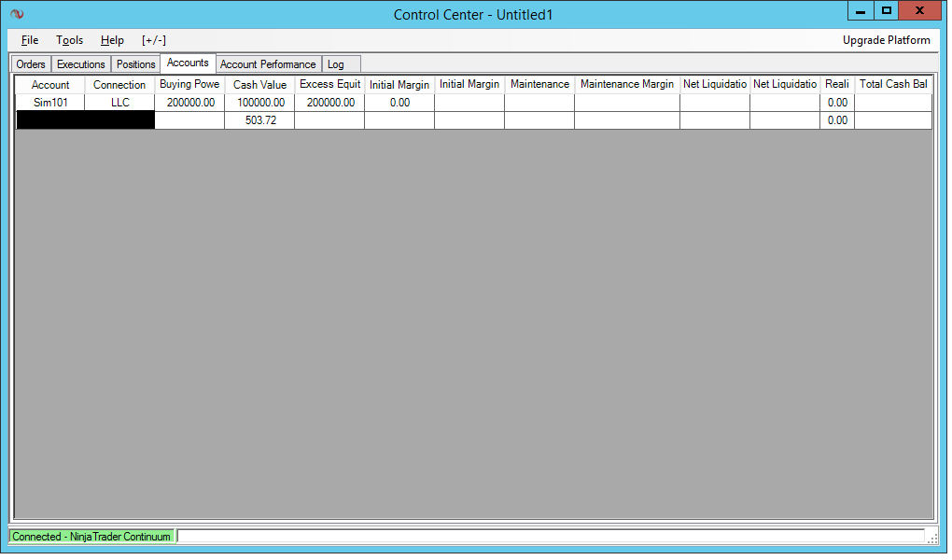Switch to the Orders tab
The image size is (952, 560).
[31, 64]
